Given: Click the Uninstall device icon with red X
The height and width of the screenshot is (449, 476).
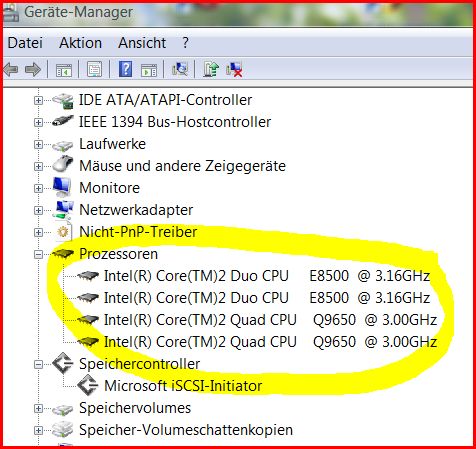Looking at the screenshot, I should tap(234, 69).
